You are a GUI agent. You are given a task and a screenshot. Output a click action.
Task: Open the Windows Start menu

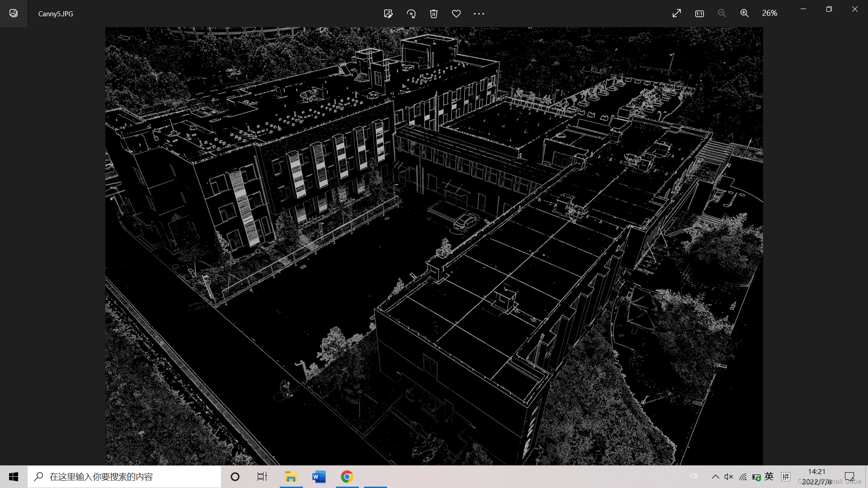[14, 477]
